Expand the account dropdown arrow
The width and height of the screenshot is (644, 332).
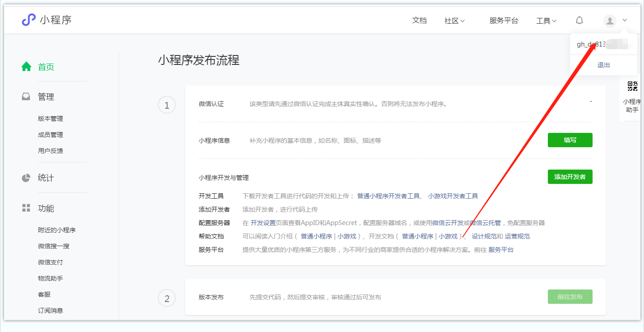625,20
